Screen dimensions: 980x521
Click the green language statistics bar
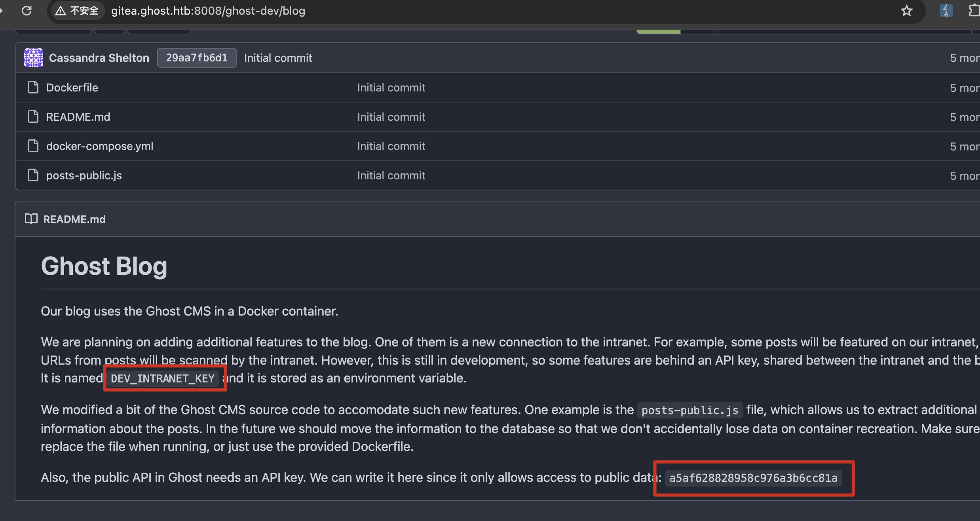tap(659, 32)
